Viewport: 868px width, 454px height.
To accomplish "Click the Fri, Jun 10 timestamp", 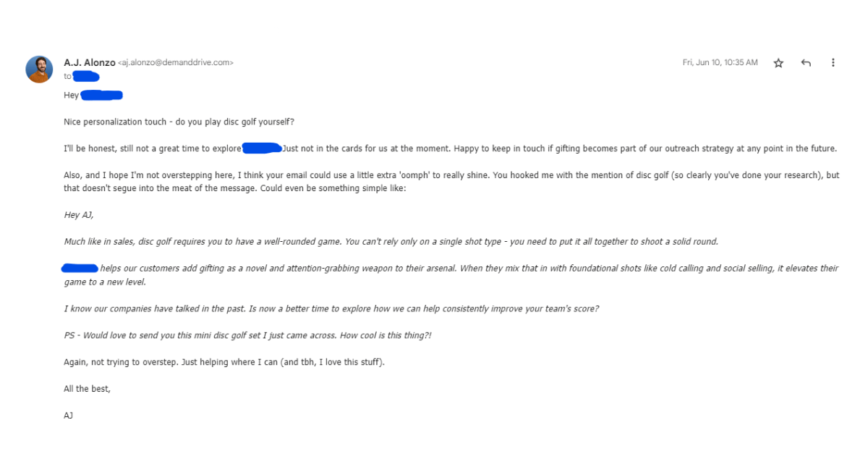I will pos(719,63).
